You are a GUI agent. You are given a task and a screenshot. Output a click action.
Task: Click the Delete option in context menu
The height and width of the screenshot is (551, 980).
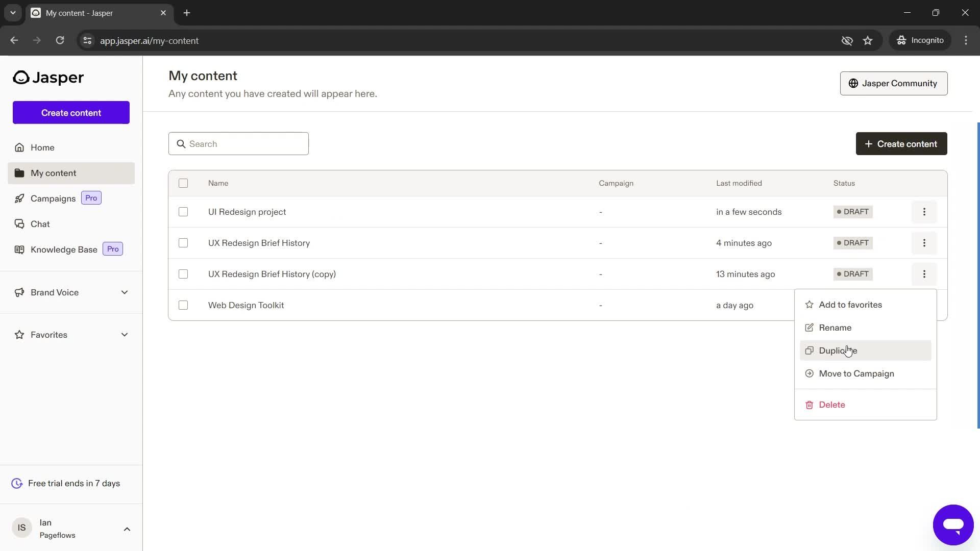click(832, 405)
